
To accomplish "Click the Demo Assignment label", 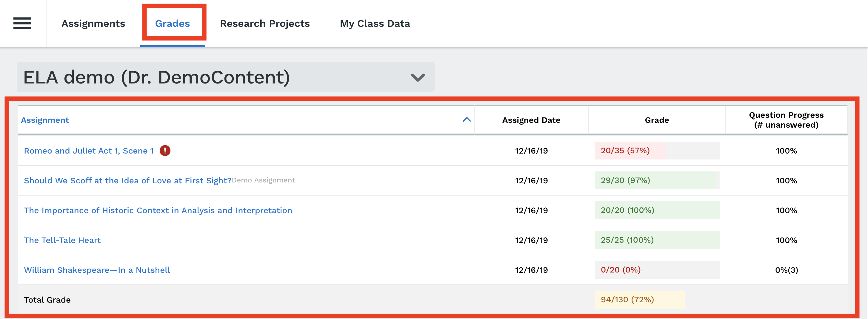I will [263, 180].
